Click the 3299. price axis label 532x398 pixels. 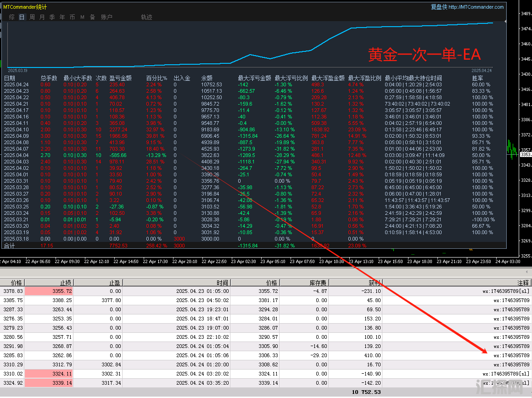[x=526, y=211]
